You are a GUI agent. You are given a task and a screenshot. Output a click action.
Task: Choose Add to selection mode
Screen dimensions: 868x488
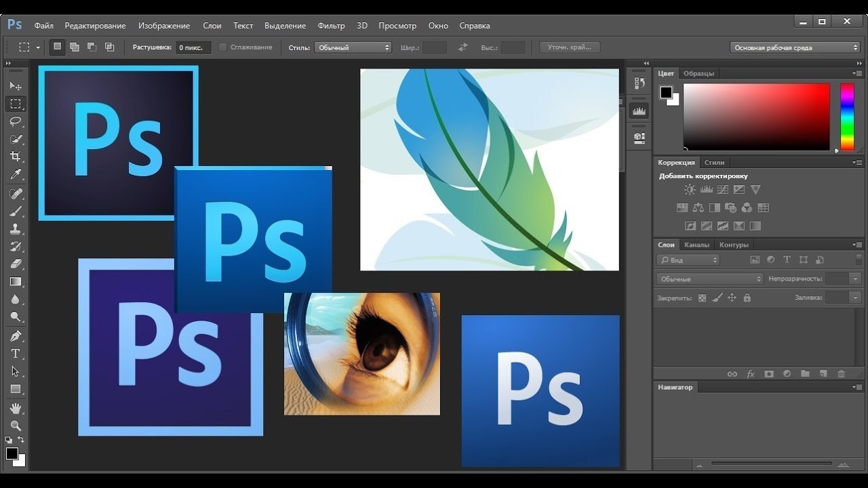point(75,47)
